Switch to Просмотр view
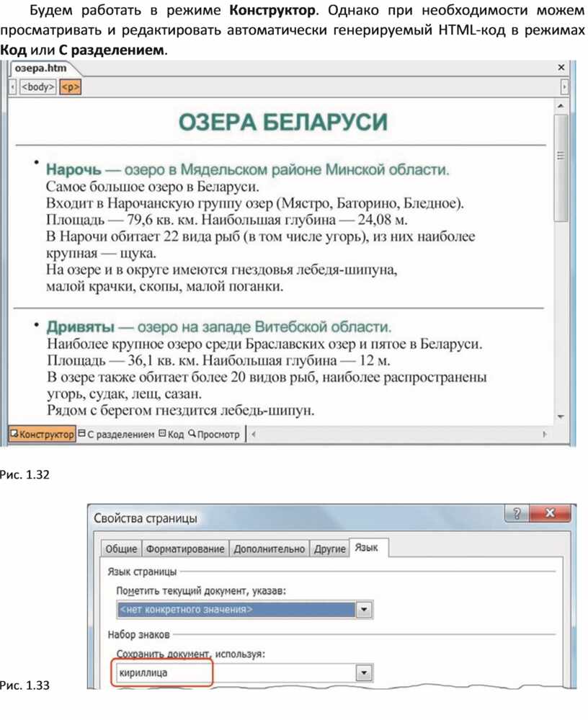Screen dimensions: 588x720 click(214, 434)
